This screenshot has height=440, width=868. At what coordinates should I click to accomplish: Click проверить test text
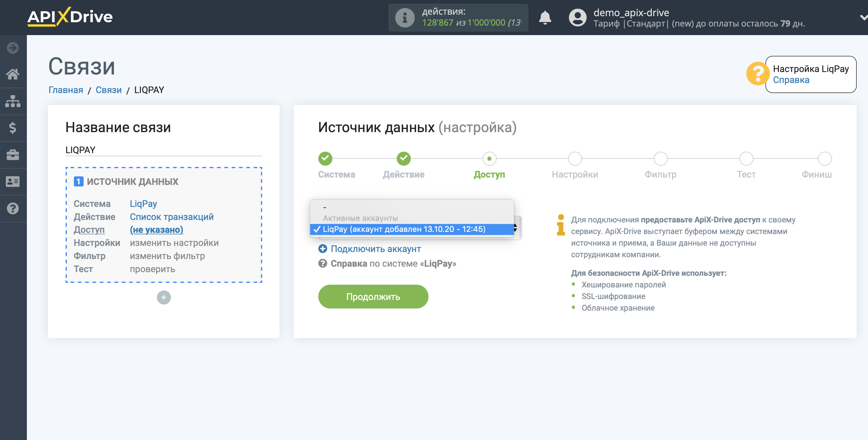[153, 269]
